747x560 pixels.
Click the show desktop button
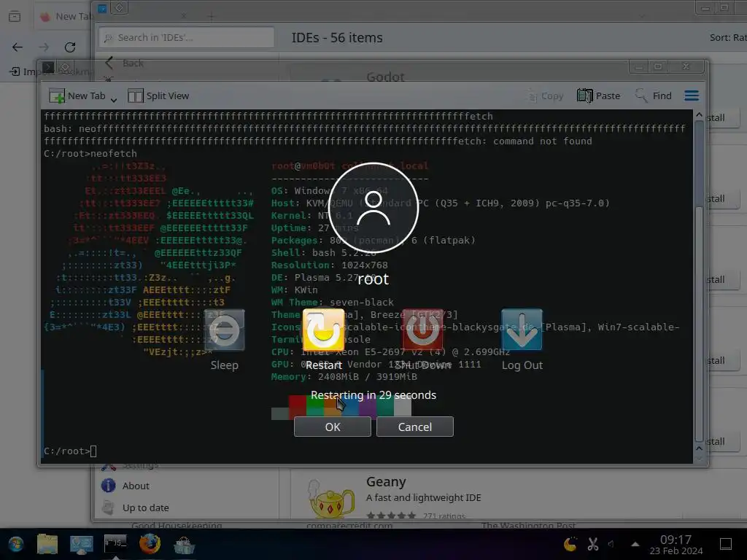coord(726,544)
